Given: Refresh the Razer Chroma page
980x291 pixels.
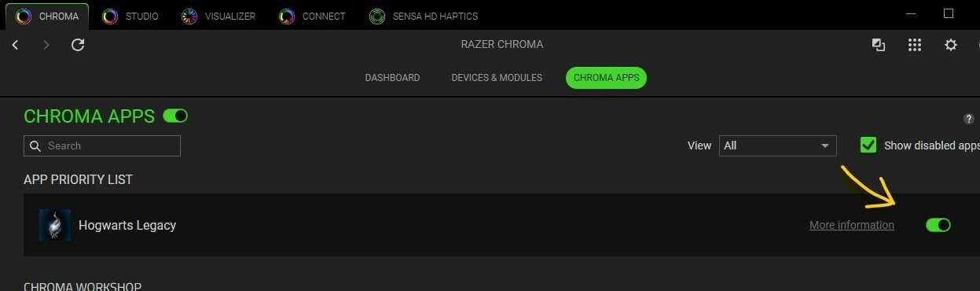Looking at the screenshot, I should 78,45.
